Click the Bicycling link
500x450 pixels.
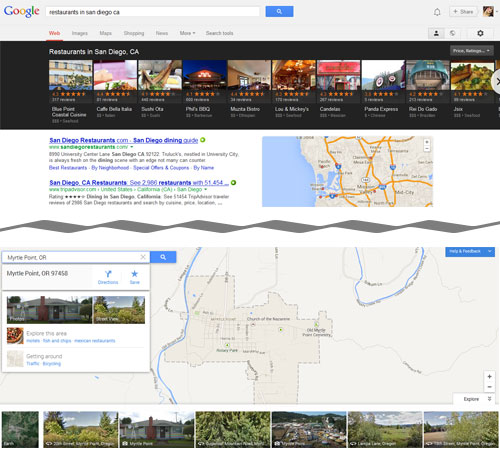coord(52,363)
